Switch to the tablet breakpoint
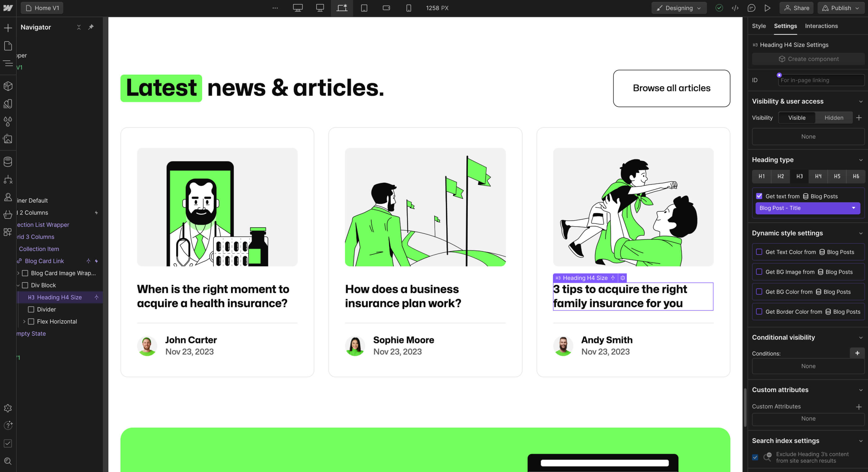The image size is (868, 472). click(x=364, y=8)
